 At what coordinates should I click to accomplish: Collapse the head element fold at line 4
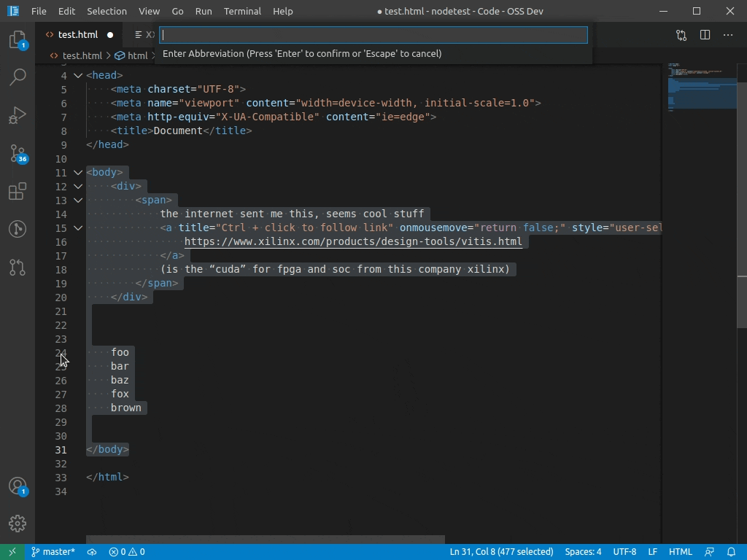click(x=78, y=76)
